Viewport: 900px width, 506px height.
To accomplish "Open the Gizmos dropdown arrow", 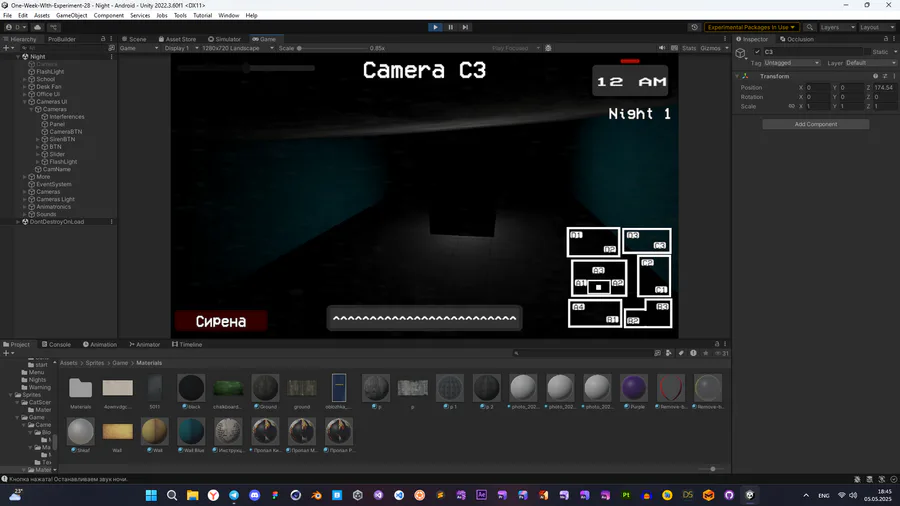I will [727, 48].
